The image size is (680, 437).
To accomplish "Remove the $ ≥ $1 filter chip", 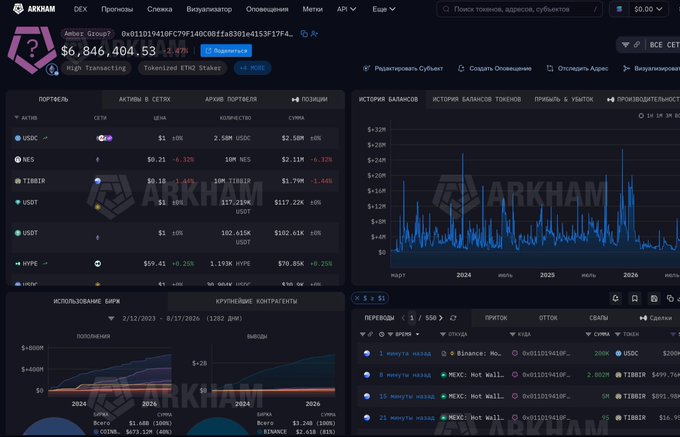I will pyautogui.click(x=357, y=298).
